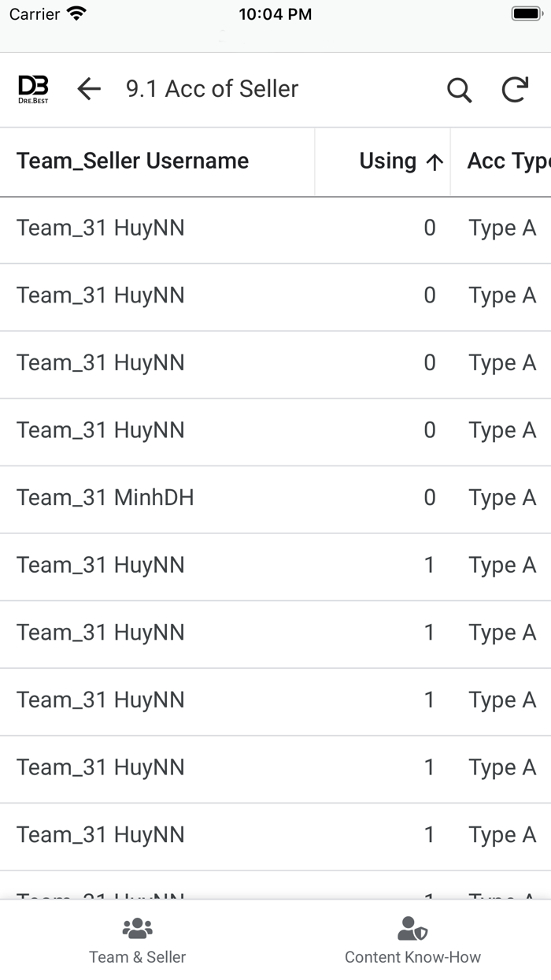Tap the Content Know-How shield icon
Viewport: 551px width, 980px height.
[x=412, y=929]
